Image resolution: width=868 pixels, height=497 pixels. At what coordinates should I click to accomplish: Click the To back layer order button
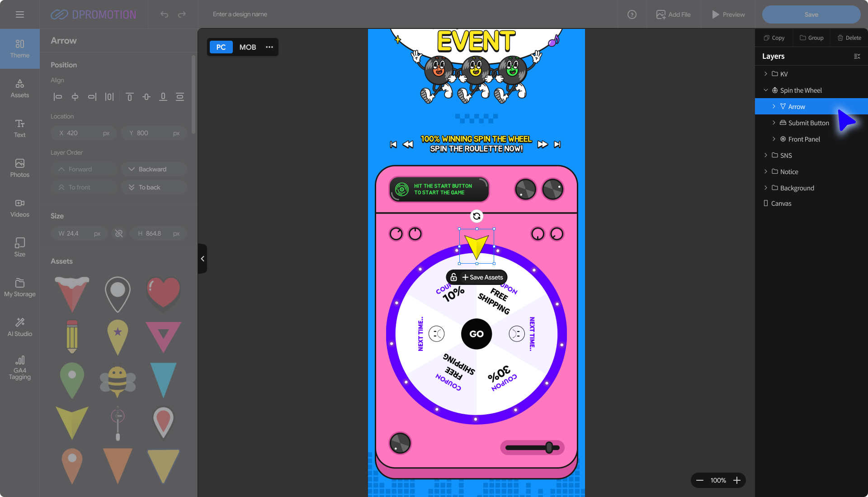click(154, 187)
